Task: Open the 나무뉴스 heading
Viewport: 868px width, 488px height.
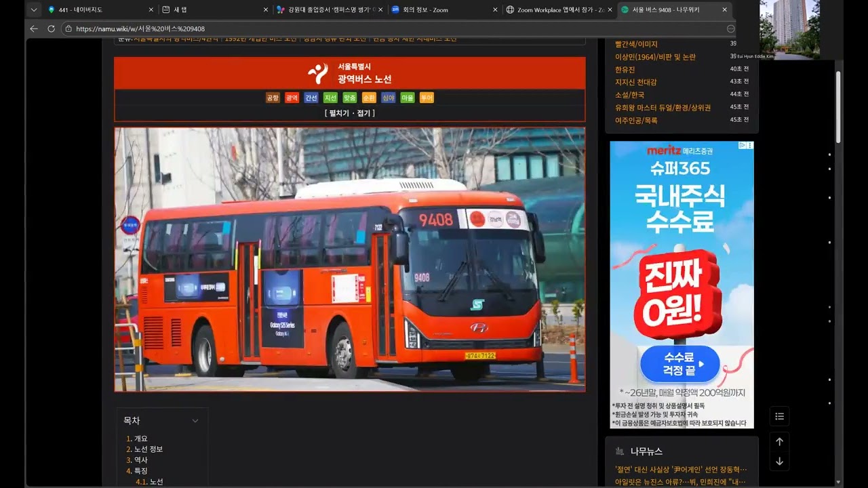Action: (x=646, y=451)
